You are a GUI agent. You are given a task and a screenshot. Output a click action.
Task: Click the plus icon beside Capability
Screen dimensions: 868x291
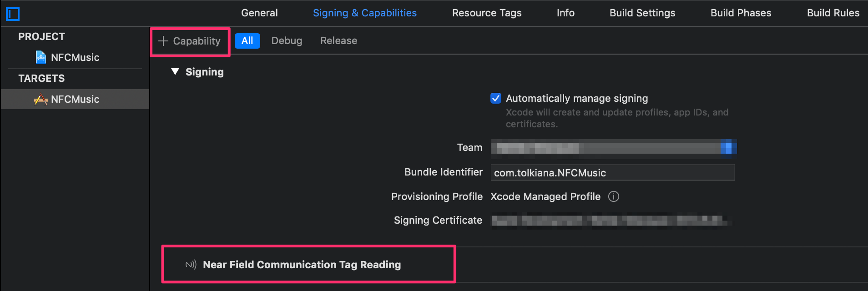(x=163, y=41)
